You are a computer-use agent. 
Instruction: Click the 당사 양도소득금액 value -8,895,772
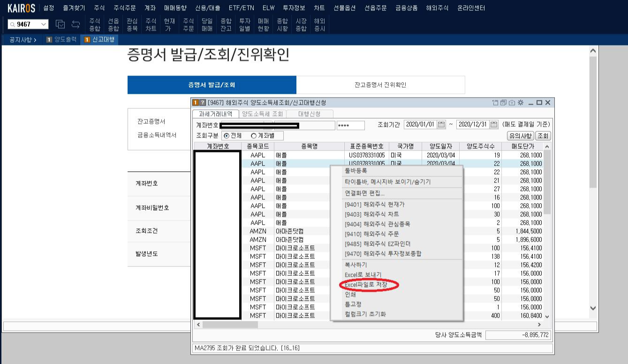click(518, 335)
